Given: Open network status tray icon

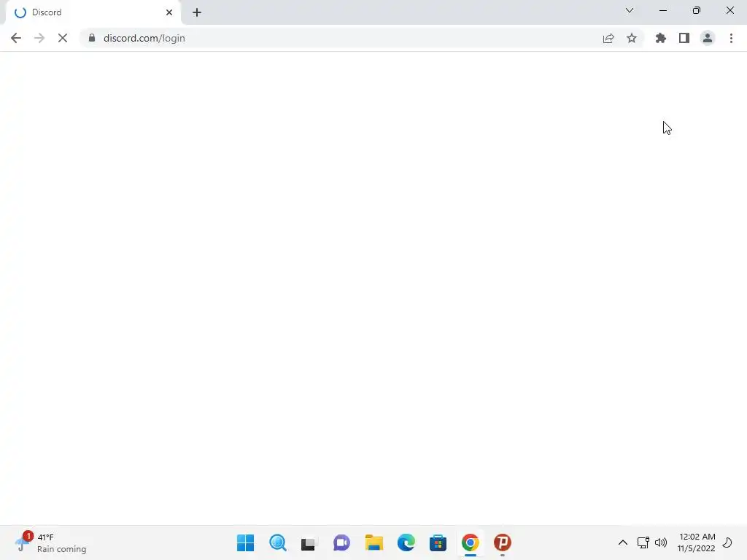Looking at the screenshot, I should 643,542.
